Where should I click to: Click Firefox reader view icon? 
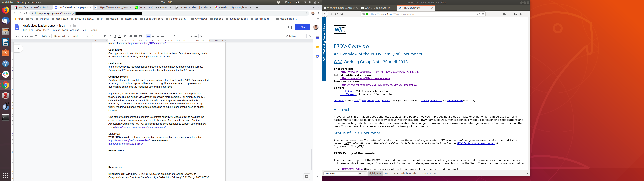tap(467, 14)
